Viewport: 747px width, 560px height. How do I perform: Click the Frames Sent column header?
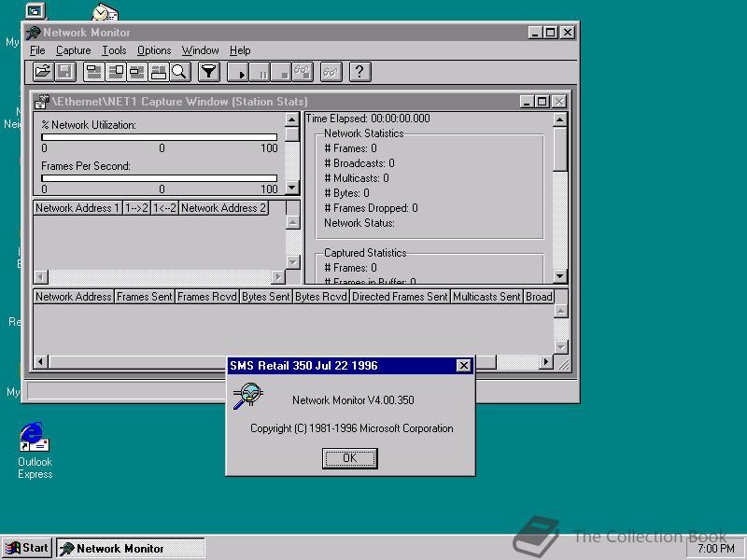pos(145,297)
